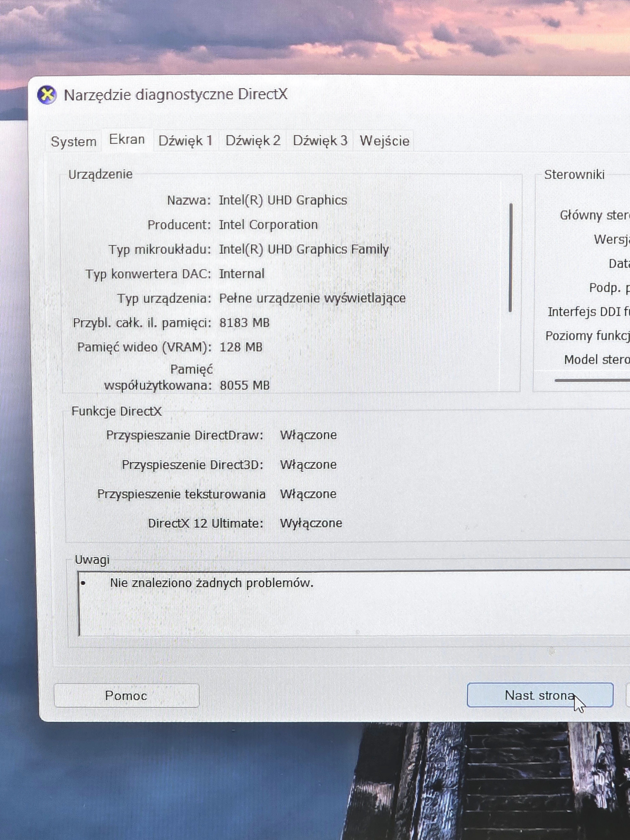Click the DirectX title bar icon

[47, 95]
